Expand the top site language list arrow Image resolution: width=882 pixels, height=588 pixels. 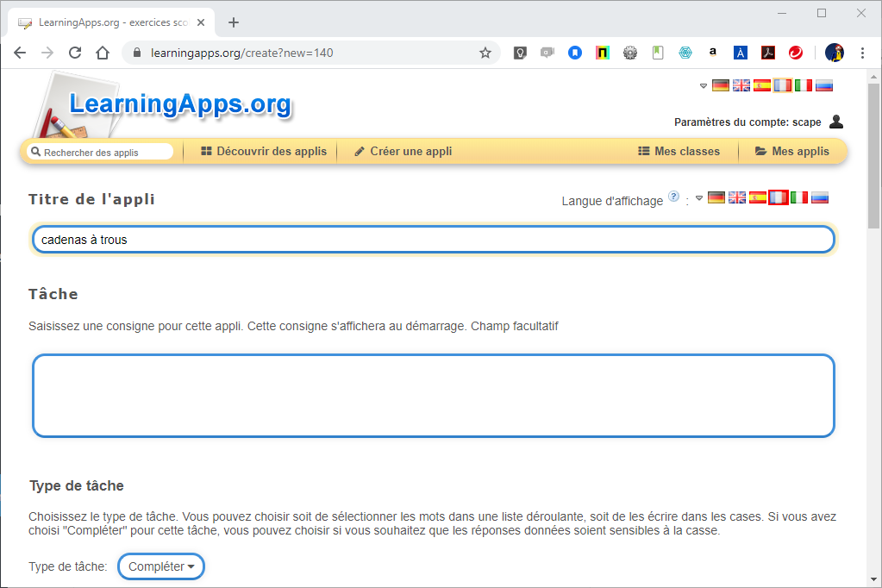coord(704,86)
